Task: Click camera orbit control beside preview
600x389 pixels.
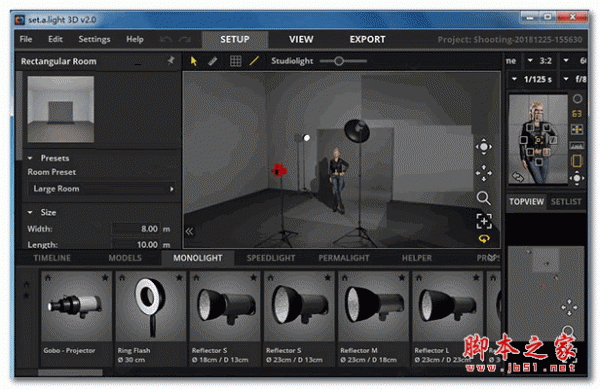Action: 577,178
